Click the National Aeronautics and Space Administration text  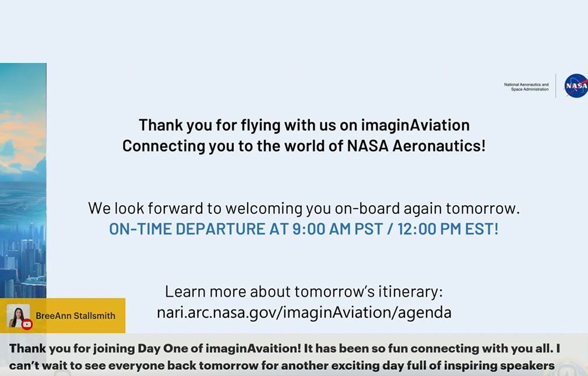(526, 87)
